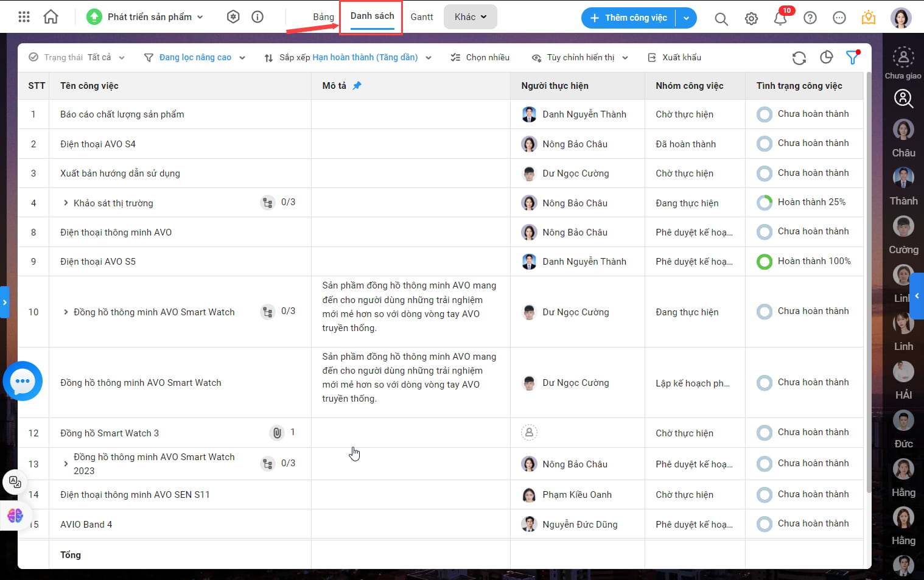Toggle status circle of Điện thoại AVO S4
The width and height of the screenshot is (924, 580).
click(764, 144)
